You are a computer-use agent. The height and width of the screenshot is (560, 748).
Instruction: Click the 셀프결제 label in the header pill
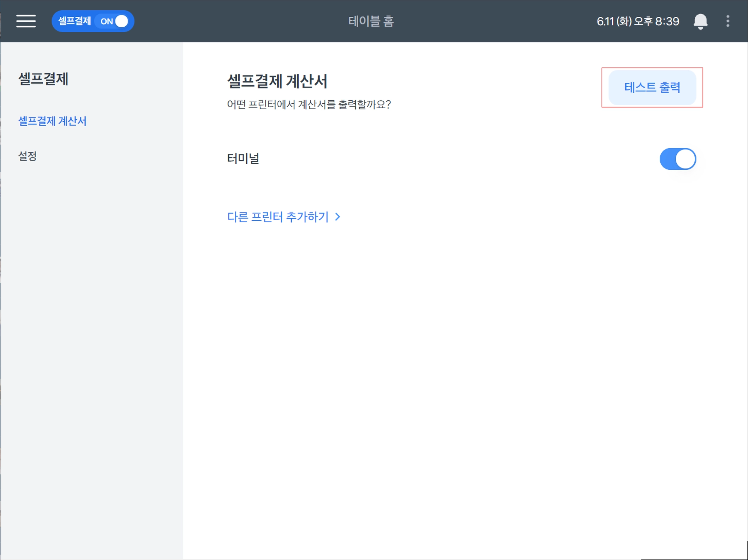coord(75,21)
